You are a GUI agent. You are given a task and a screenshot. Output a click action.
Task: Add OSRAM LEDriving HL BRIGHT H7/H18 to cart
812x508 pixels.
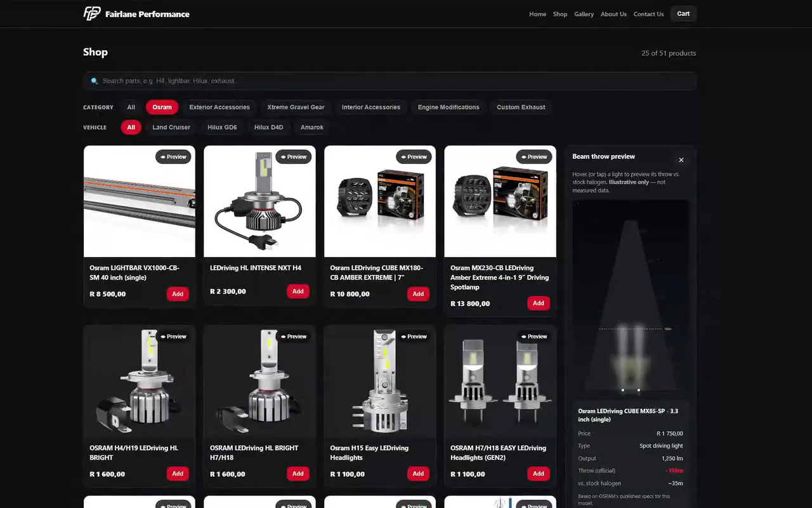(298, 474)
